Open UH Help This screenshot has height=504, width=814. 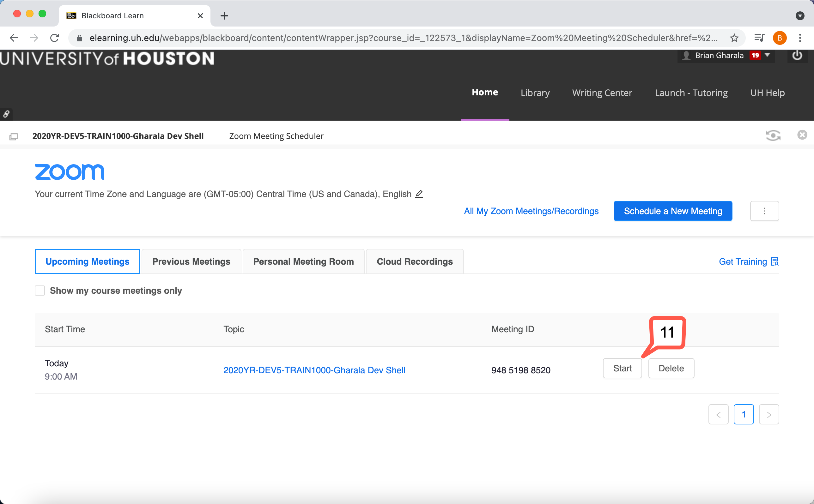tap(767, 93)
